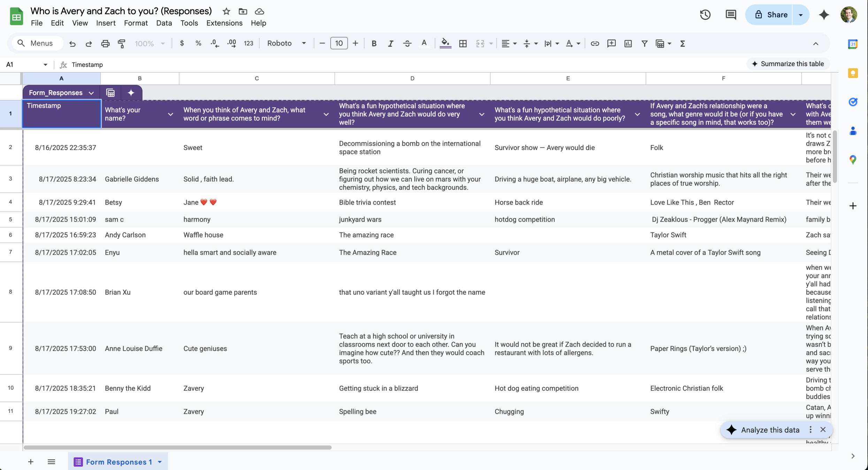The height and width of the screenshot is (470, 868).
Task: Click the font size input field
Action: coord(339,44)
